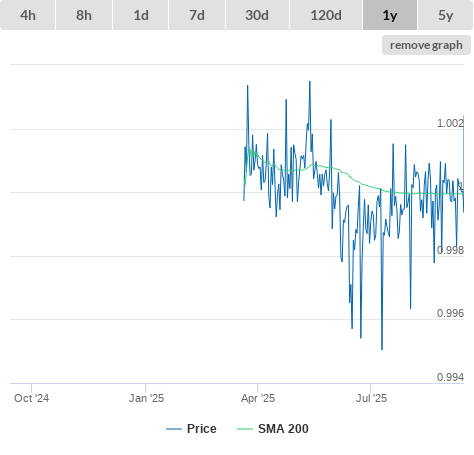Image resolution: width=474 pixels, height=455 pixels.
Task: Click the 0.996 y-axis label
Action: click(450, 313)
